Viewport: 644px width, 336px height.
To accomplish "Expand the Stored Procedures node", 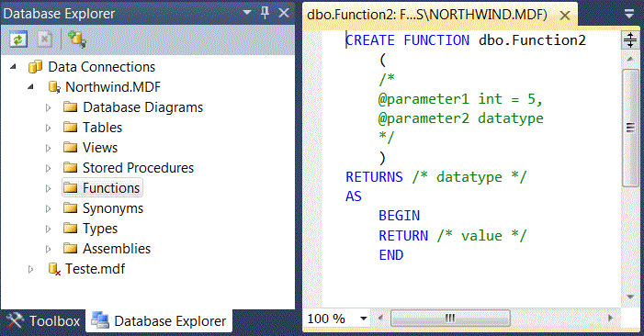I will click(x=48, y=168).
